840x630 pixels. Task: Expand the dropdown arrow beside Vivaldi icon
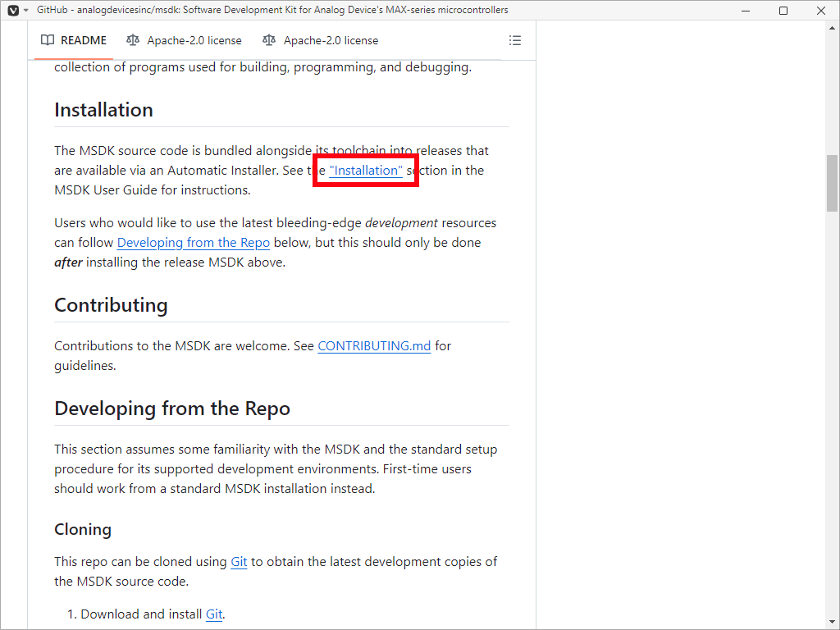click(x=25, y=10)
